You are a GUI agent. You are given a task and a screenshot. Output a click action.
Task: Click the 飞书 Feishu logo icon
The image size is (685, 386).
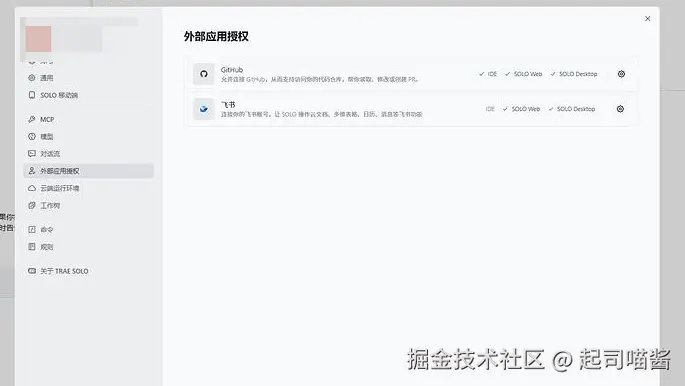pyautogui.click(x=204, y=109)
